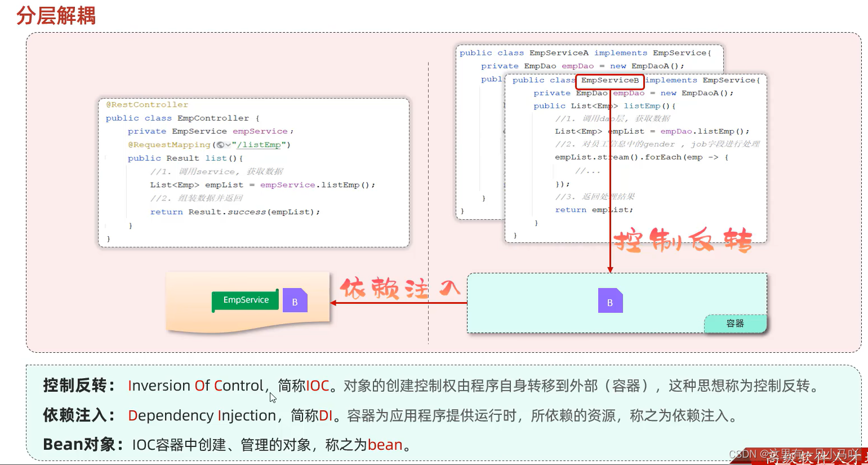Screen dimensions: 868x465
Task: Click the globe icon inside @RequestMapping annotation
Action: click(219, 145)
